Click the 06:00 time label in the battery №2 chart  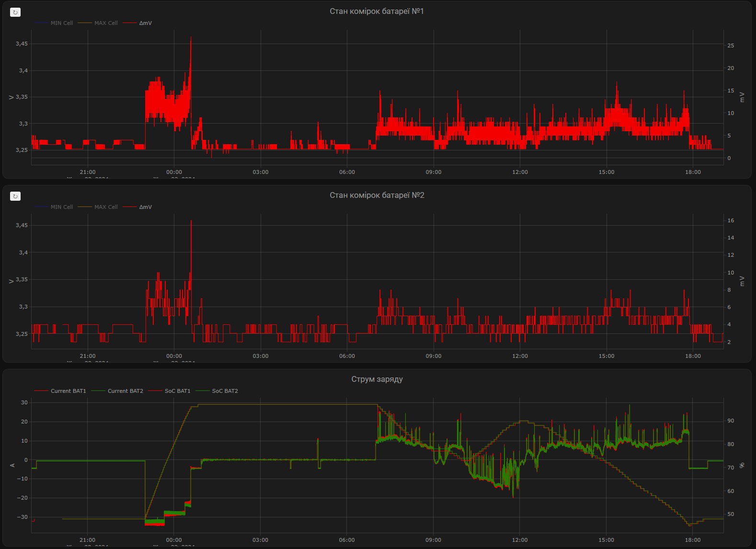pyautogui.click(x=347, y=356)
